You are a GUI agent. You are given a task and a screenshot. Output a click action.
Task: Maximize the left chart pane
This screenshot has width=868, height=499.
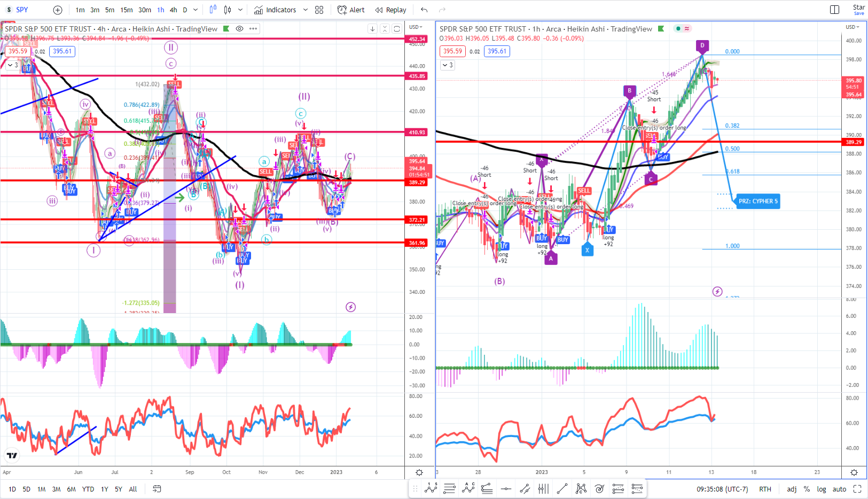pyautogui.click(x=397, y=29)
